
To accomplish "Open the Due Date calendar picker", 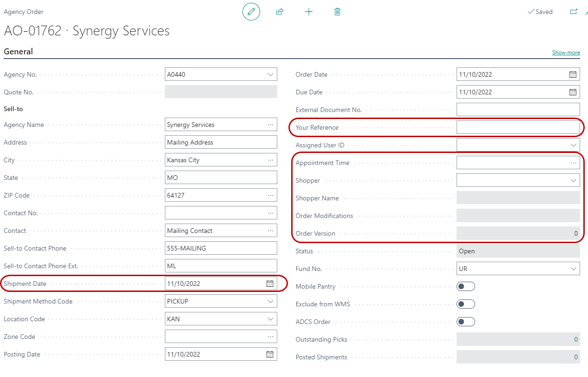I will click(573, 92).
